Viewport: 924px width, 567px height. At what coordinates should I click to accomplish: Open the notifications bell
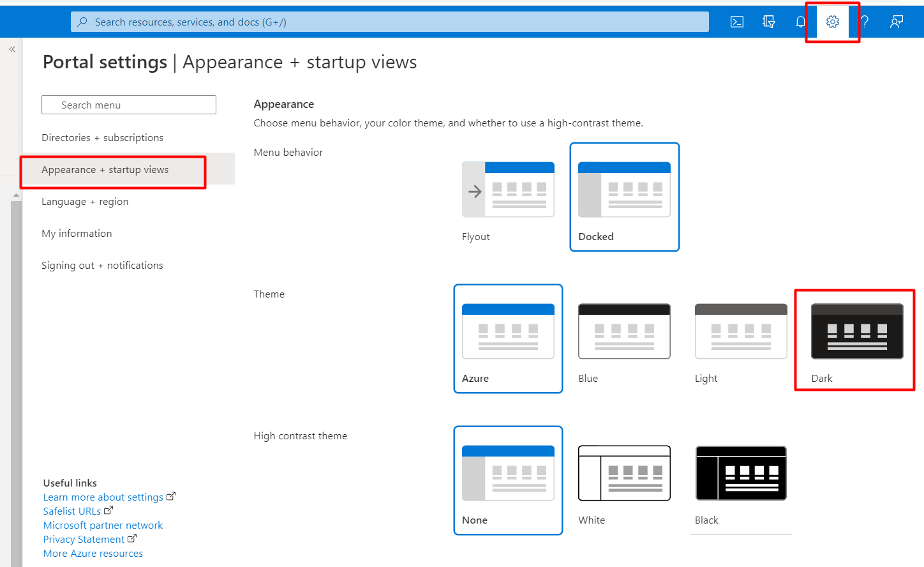pyautogui.click(x=800, y=22)
